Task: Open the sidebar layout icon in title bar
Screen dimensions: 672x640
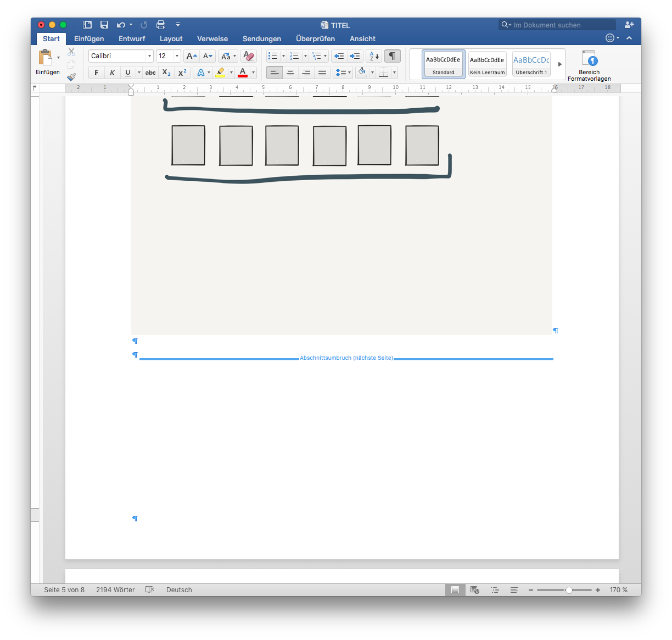Action: coord(87,25)
